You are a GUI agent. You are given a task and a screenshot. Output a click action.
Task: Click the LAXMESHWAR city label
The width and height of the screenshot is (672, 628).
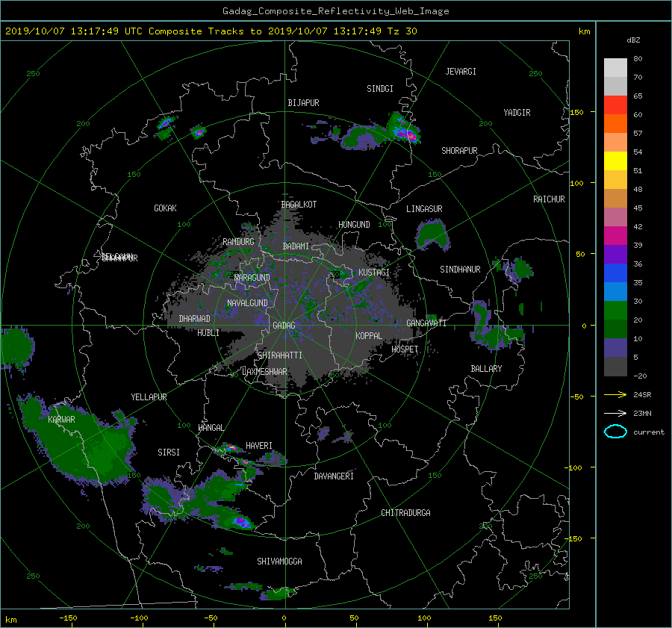(x=264, y=372)
